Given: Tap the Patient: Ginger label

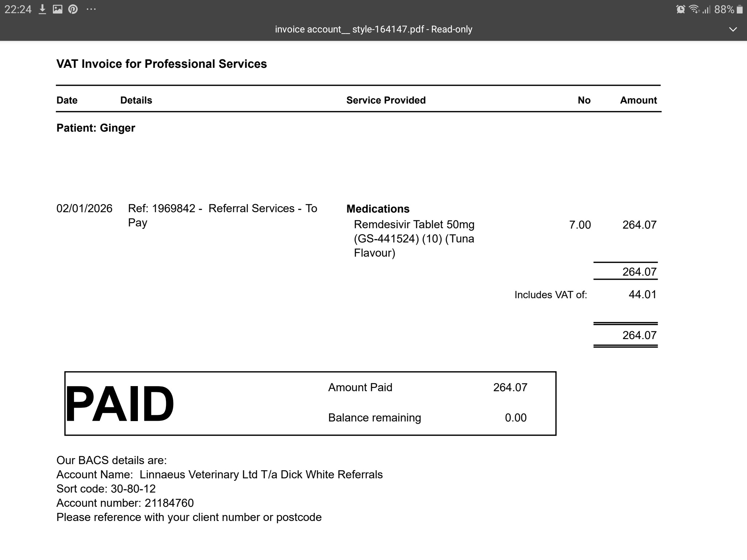Looking at the screenshot, I should point(96,128).
